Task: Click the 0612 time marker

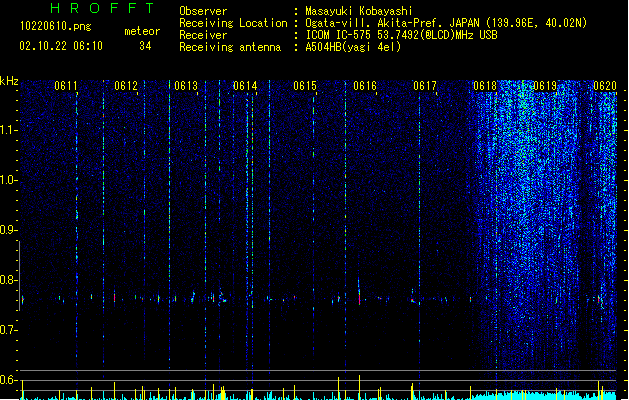Action: 126,86
